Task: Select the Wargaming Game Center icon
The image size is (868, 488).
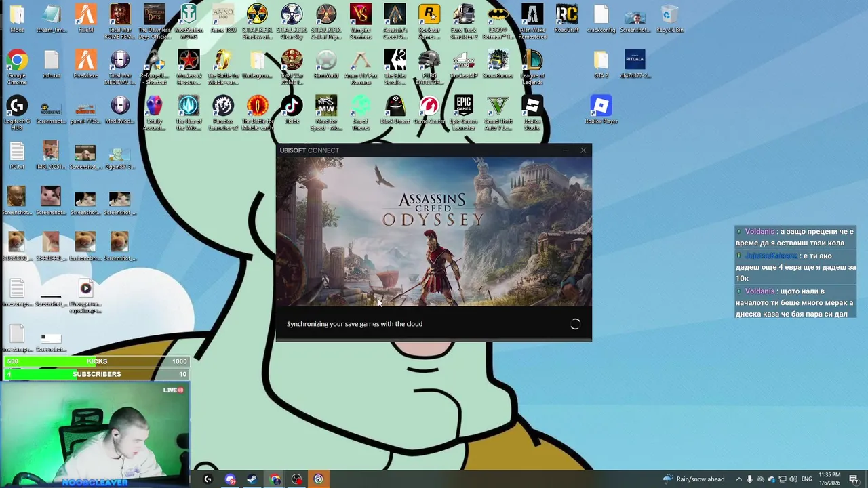Action: [429, 110]
